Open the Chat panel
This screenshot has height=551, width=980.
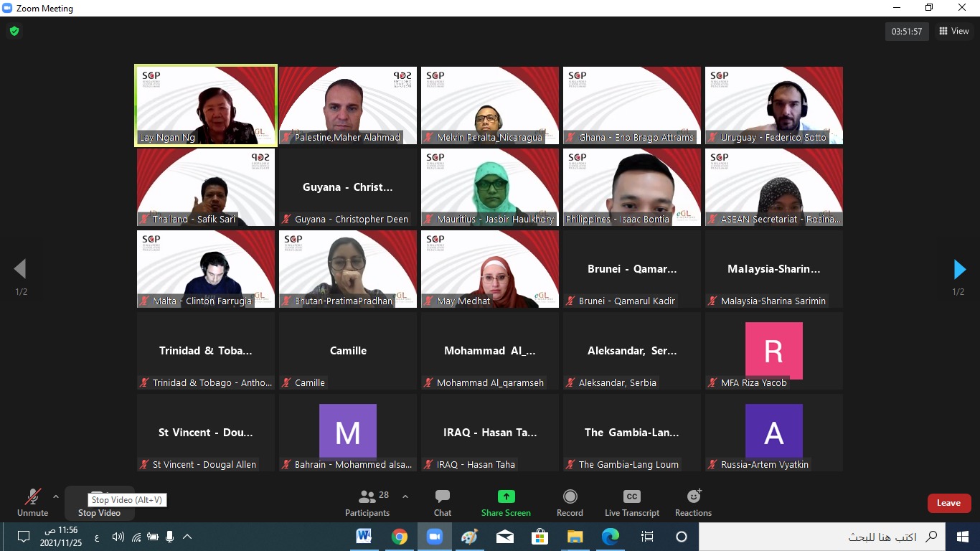coord(443,502)
